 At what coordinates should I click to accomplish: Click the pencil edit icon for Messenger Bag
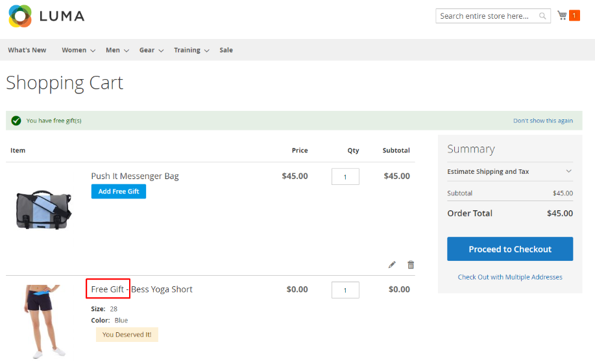click(x=392, y=265)
